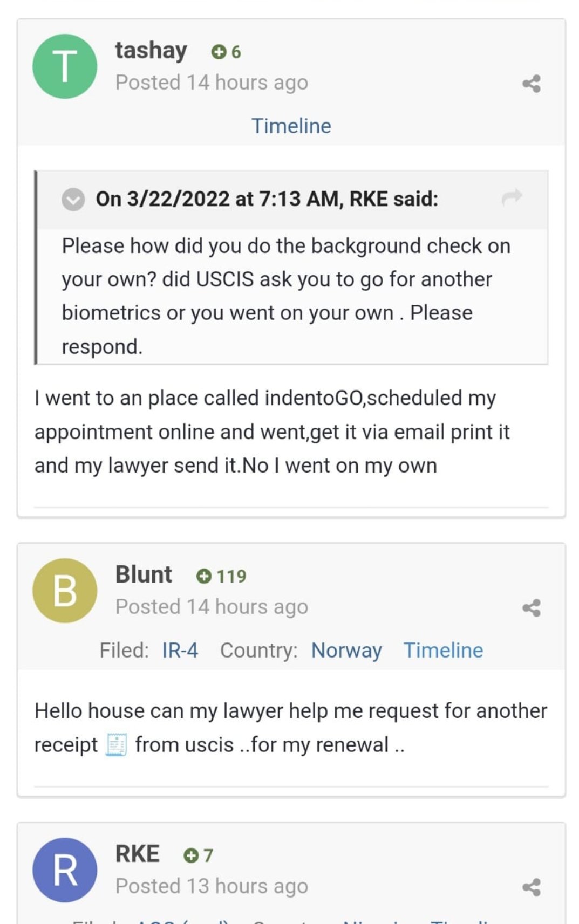The image size is (579, 924).
Task: Open the IR-4 filed category link
Action: [x=180, y=650]
